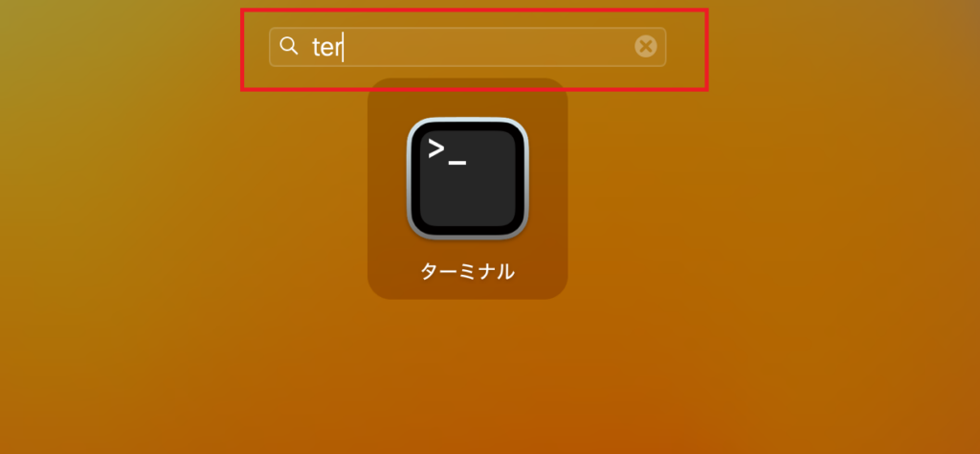Click the empty middle of the search bar
Image resolution: width=980 pixels, height=454 pixels.
487,47
